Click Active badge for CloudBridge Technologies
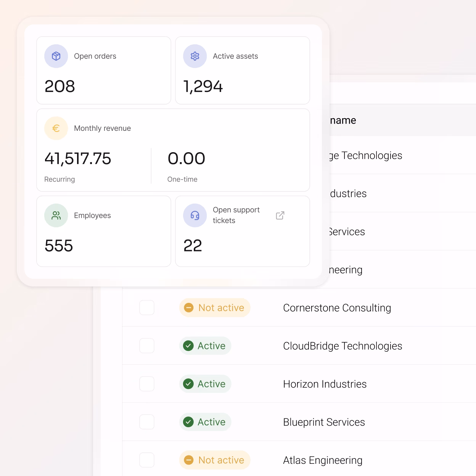476x476 pixels. point(205,346)
